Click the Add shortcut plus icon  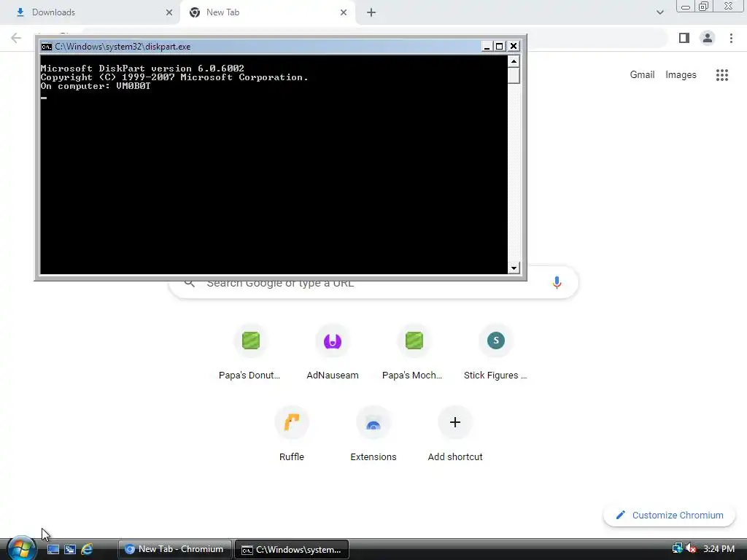point(455,422)
